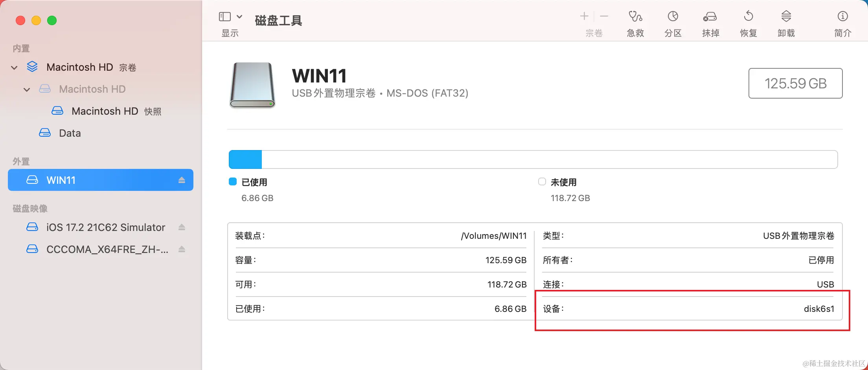Click the red close window button

pos(20,20)
